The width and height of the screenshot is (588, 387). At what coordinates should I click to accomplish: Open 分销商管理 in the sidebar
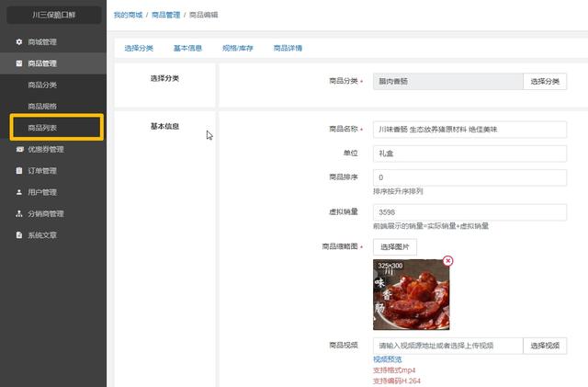coord(53,213)
